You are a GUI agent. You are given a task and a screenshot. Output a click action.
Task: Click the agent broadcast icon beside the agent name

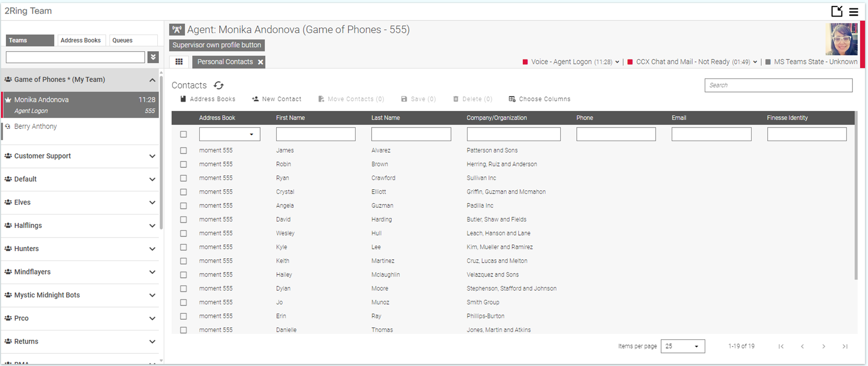[x=176, y=30]
